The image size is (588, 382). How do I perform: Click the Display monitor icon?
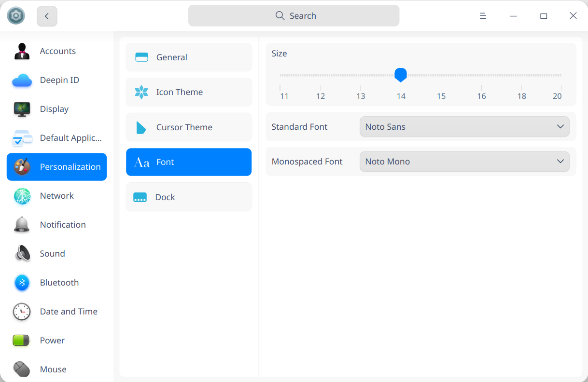click(x=22, y=109)
